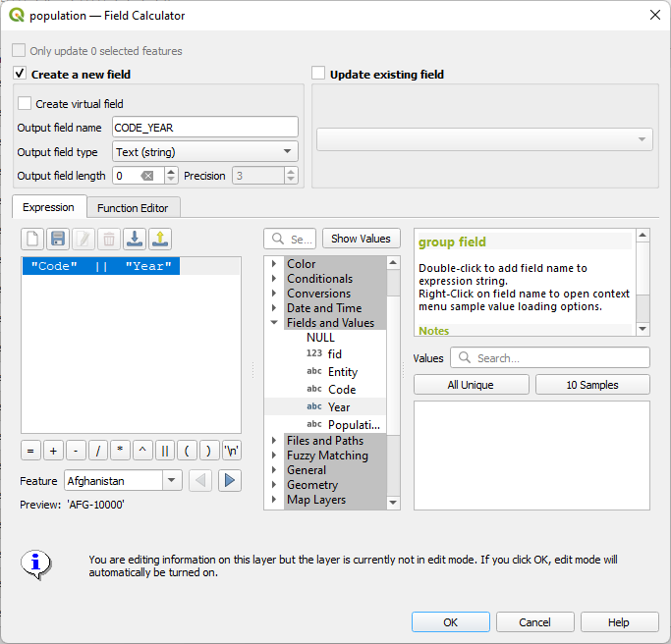Insert the power caret operator
Image resolution: width=671 pixels, height=644 pixels.
tap(142, 451)
